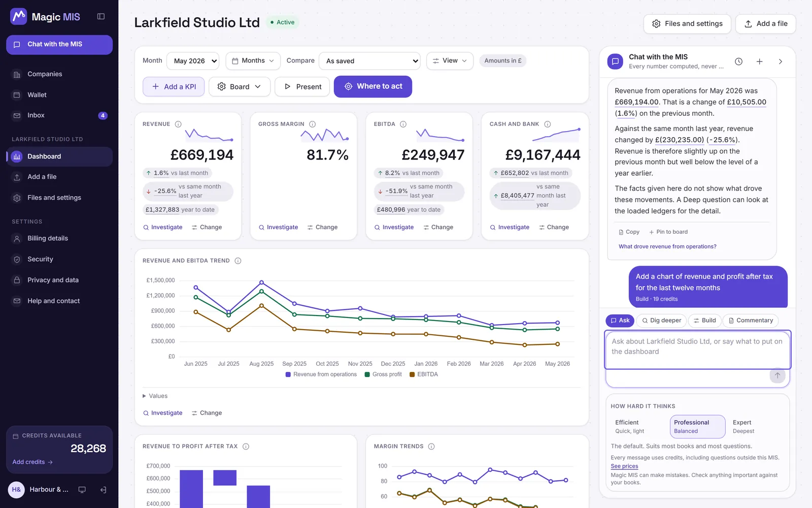Open the Board dropdown

[240, 87]
